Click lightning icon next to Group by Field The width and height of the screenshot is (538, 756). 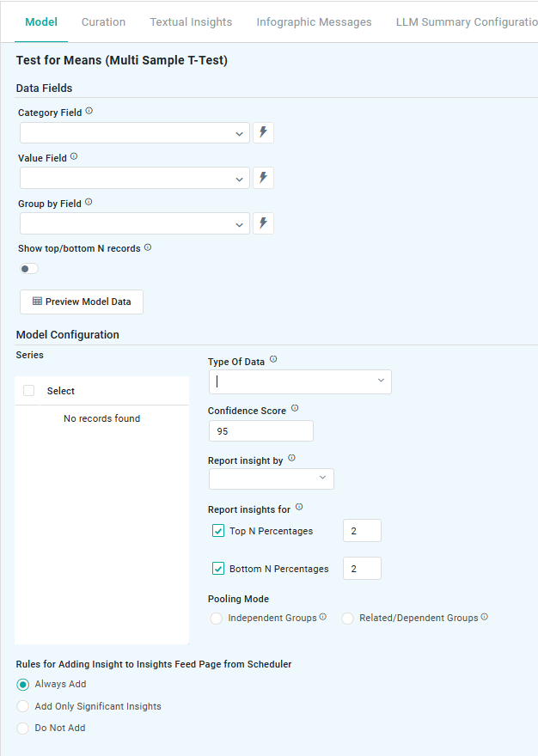(264, 223)
